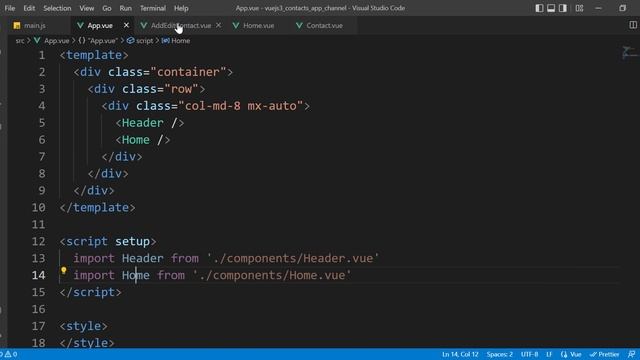The image size is (640, 360).
Task: Open the notifications icon in status bar
Action: pos(631,354)
